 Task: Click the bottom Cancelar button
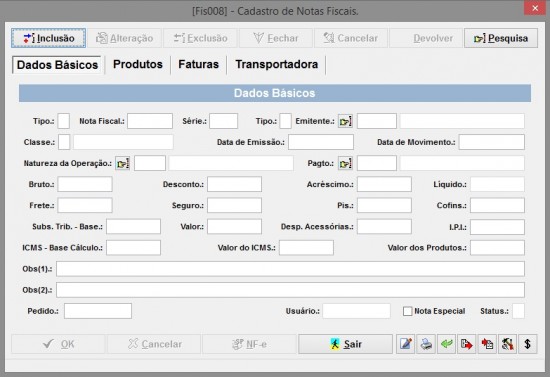click(154, 344)
